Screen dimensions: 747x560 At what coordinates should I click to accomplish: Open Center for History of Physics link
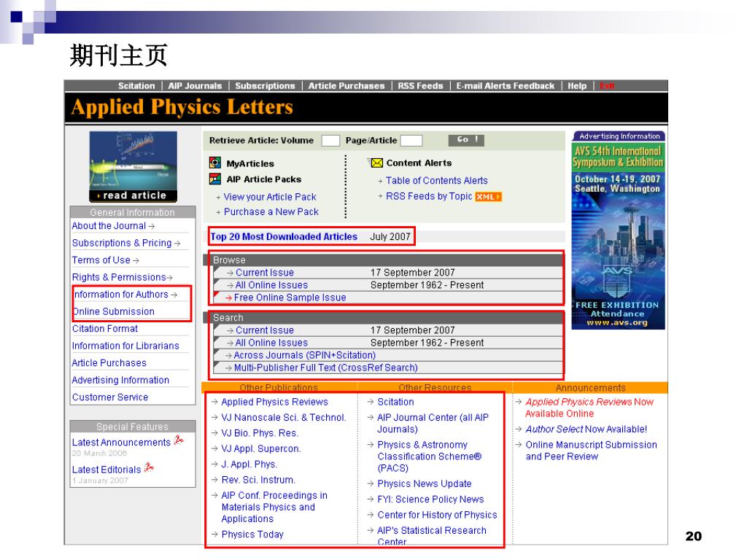coord(437,515)
